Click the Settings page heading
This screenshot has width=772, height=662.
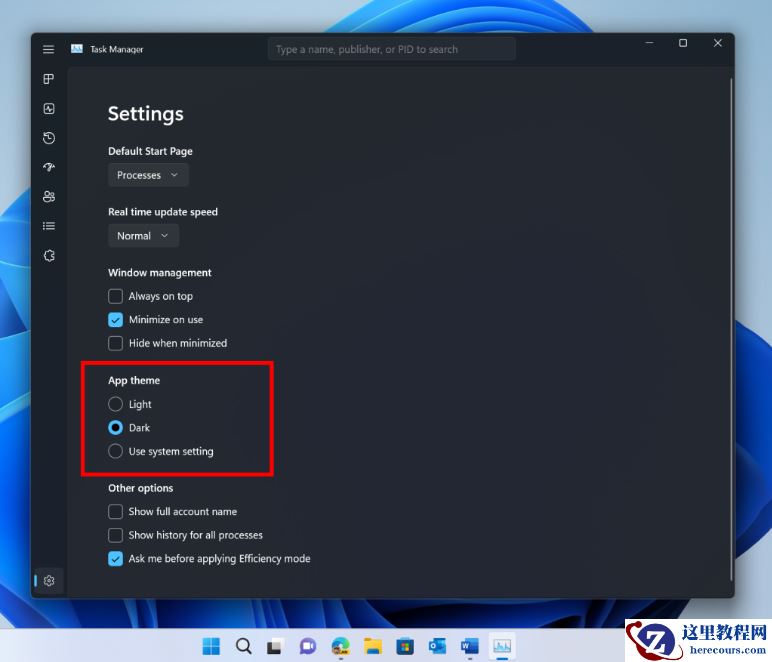click(x=146, y=114)
